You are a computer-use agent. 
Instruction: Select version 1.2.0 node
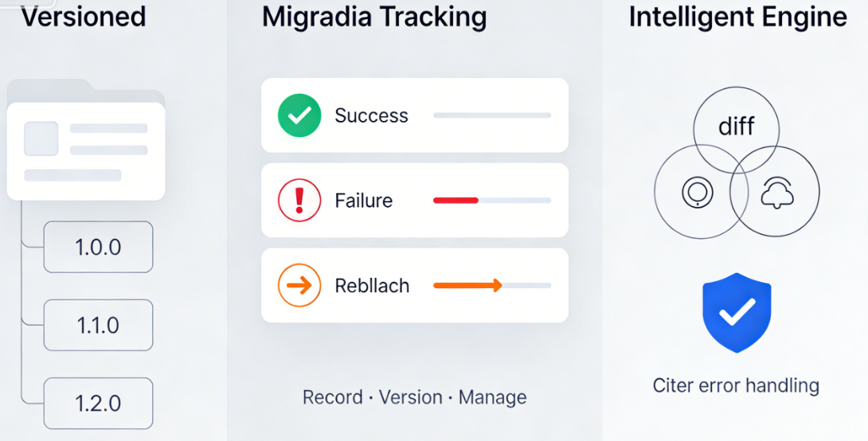[98, 404]
